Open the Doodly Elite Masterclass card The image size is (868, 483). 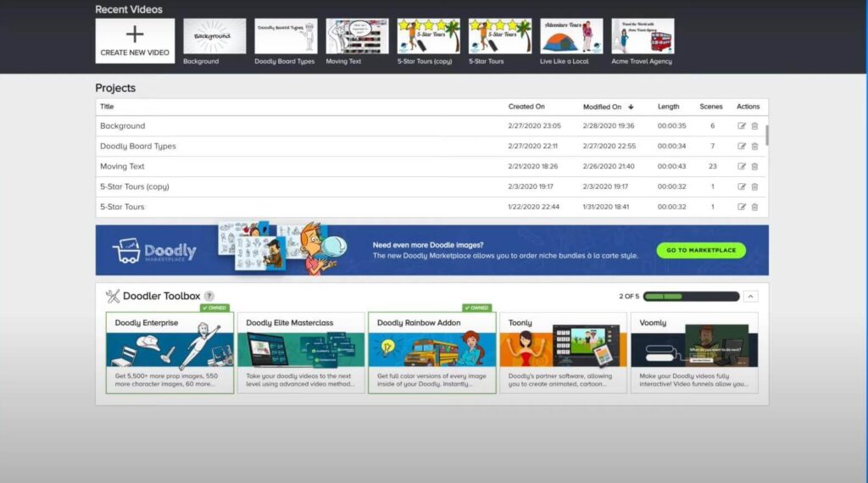[x=301, y=353]
